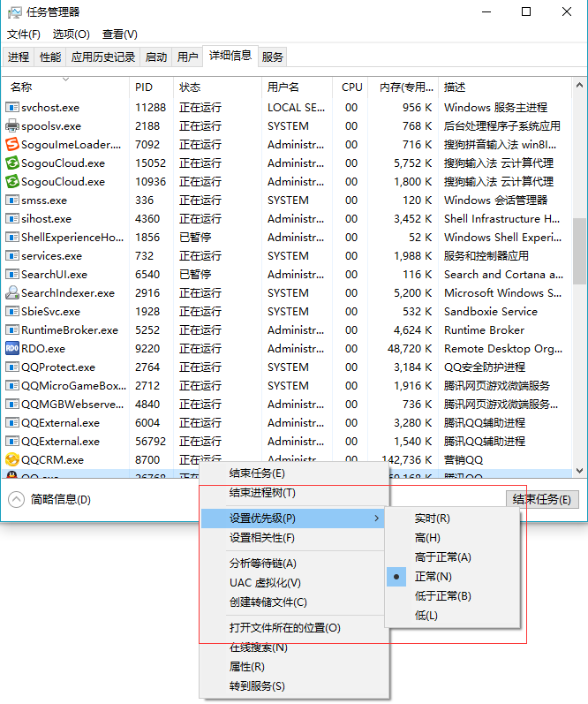Screen dimensions: 588x704
Task: Set priority to 高(H)
Action: coord(452,537)
